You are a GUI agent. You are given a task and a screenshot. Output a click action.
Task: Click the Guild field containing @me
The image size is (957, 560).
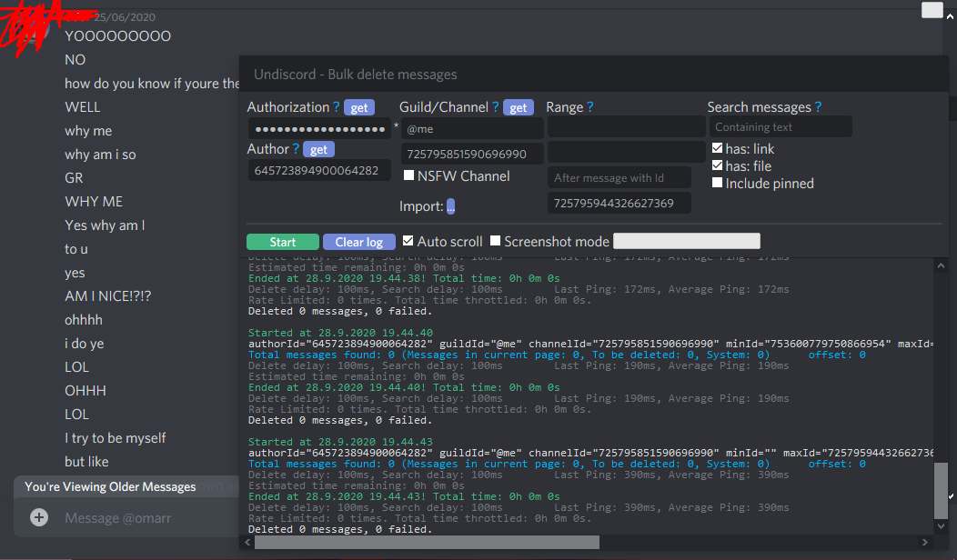[x=472, y=129]
